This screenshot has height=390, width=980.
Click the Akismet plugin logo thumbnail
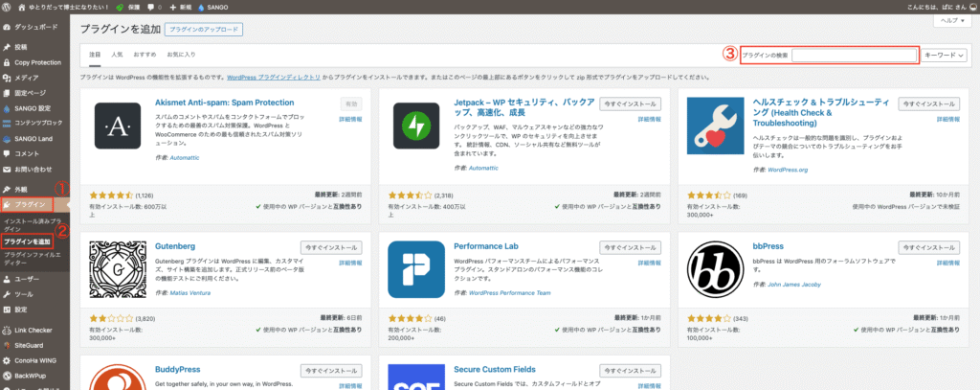tap(118, 126)
